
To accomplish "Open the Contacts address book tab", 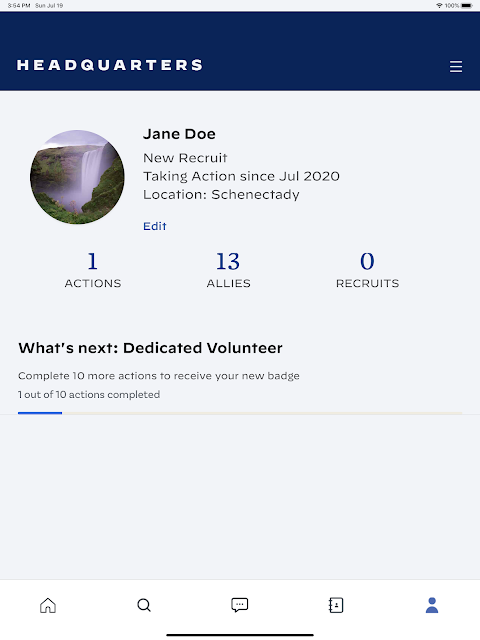I will [336, 605].
